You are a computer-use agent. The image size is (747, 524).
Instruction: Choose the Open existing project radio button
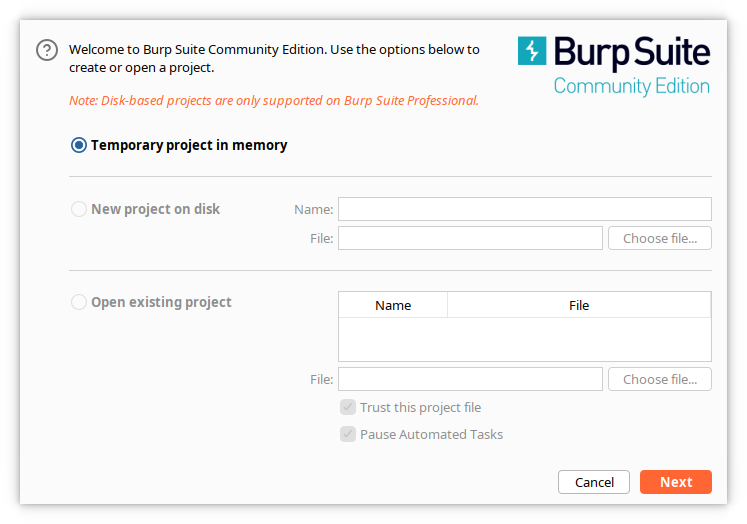click(x=79, y=302)
